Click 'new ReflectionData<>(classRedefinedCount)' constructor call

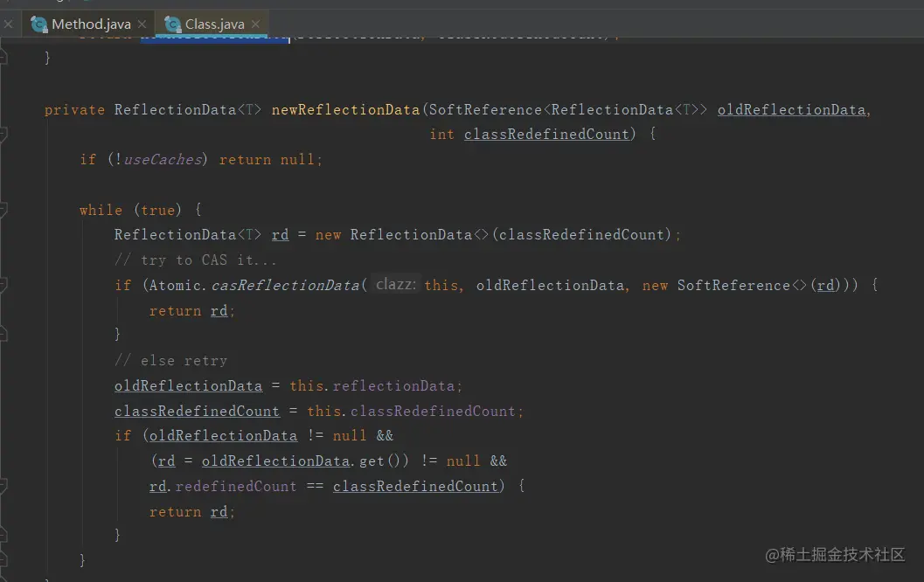pos(493,235)
